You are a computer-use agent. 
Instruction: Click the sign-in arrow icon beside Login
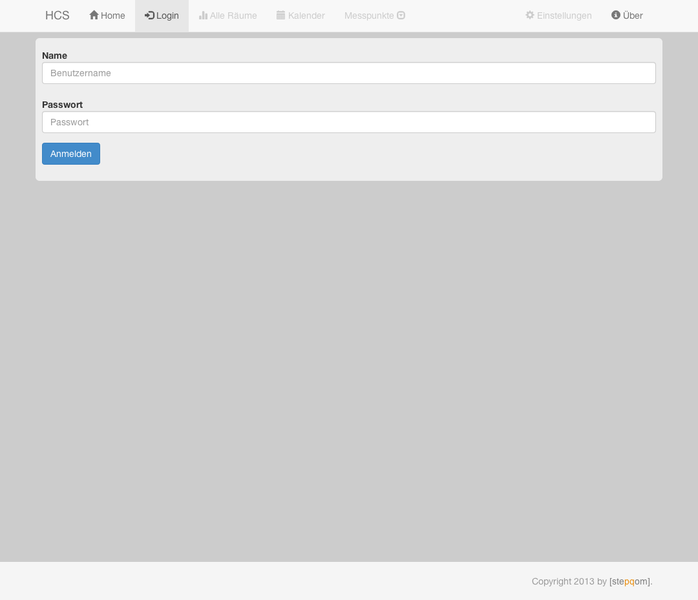click(149, 16)
